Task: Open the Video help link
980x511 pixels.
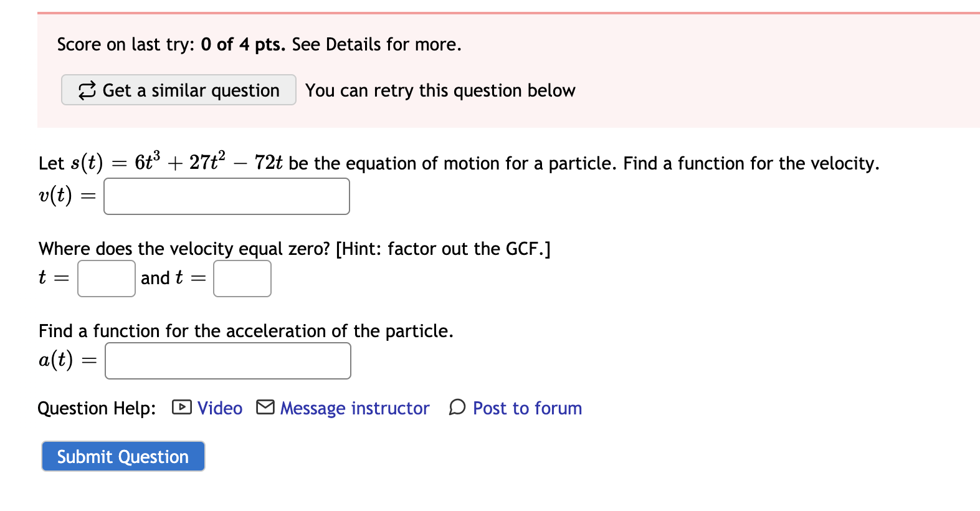Action: point(220,408)
